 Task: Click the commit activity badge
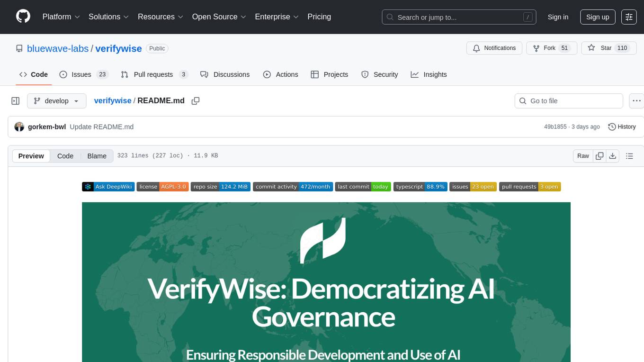pos(293,187)
